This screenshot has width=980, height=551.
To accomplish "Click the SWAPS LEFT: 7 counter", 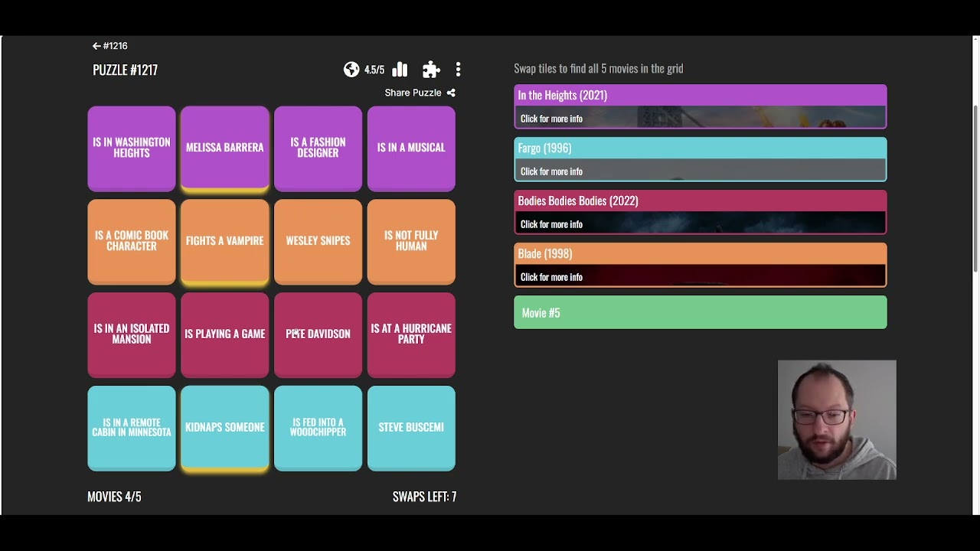I will click(424, 497).
